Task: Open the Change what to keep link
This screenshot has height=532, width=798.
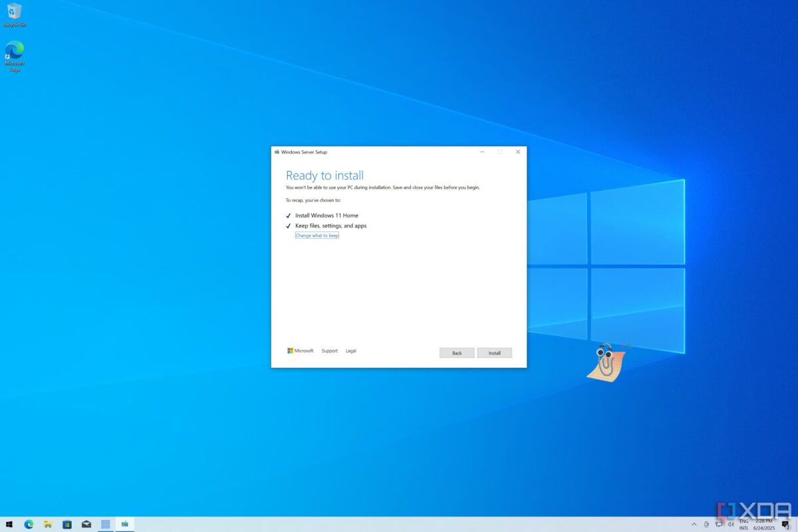Action: point(317,235)
